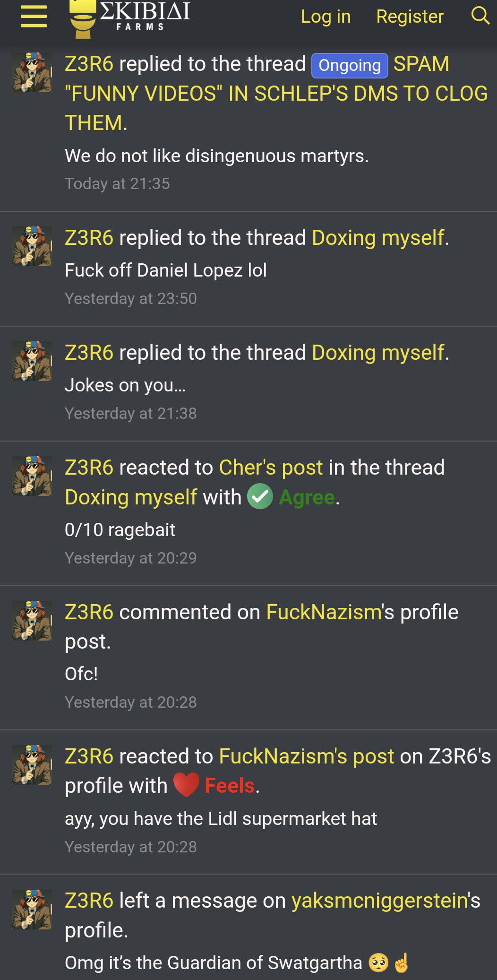Visit FuckNazism's profile from comment entry
497x980 pixels.
[x=324, y=612]
